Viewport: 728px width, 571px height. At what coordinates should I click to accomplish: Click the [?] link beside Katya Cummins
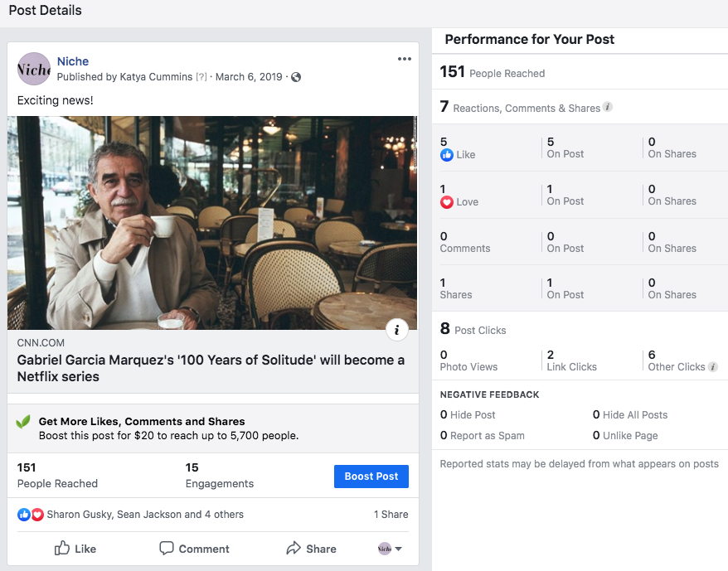pyautogui.click(x=201, y=77)
